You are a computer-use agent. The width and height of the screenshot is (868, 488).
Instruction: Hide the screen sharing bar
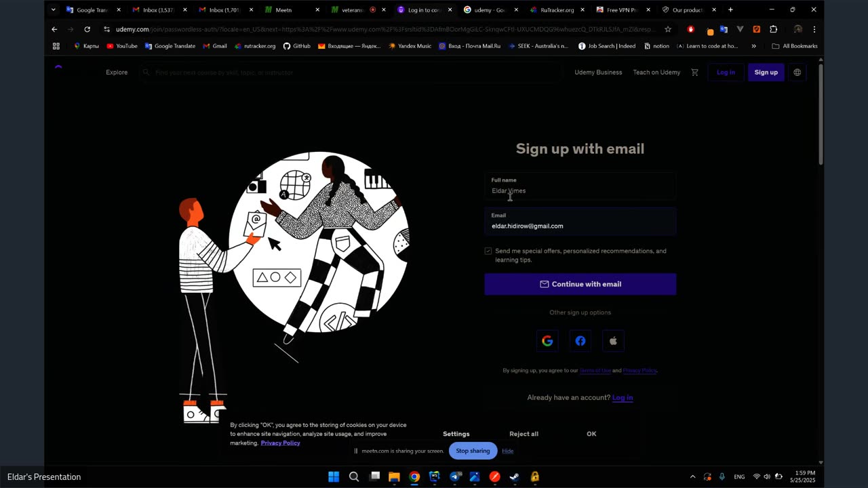point(507,451)
